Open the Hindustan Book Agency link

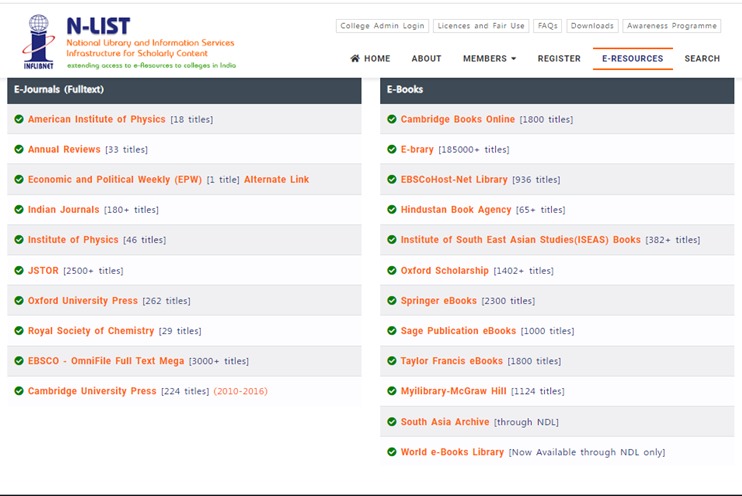click(x=456, y=210)
